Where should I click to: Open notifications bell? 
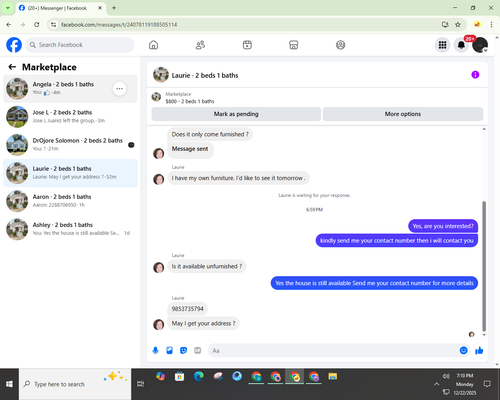[461, 45]
